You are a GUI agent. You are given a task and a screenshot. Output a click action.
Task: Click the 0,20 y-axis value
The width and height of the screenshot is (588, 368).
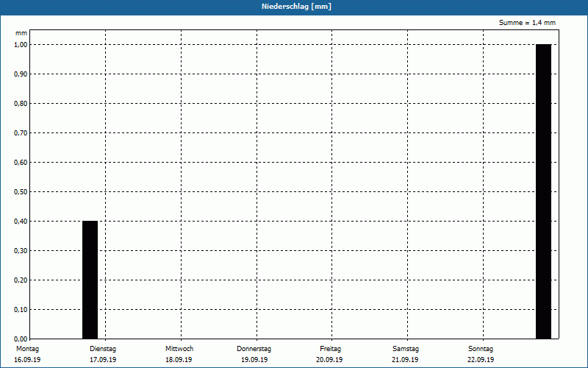(x=21, y=280)
